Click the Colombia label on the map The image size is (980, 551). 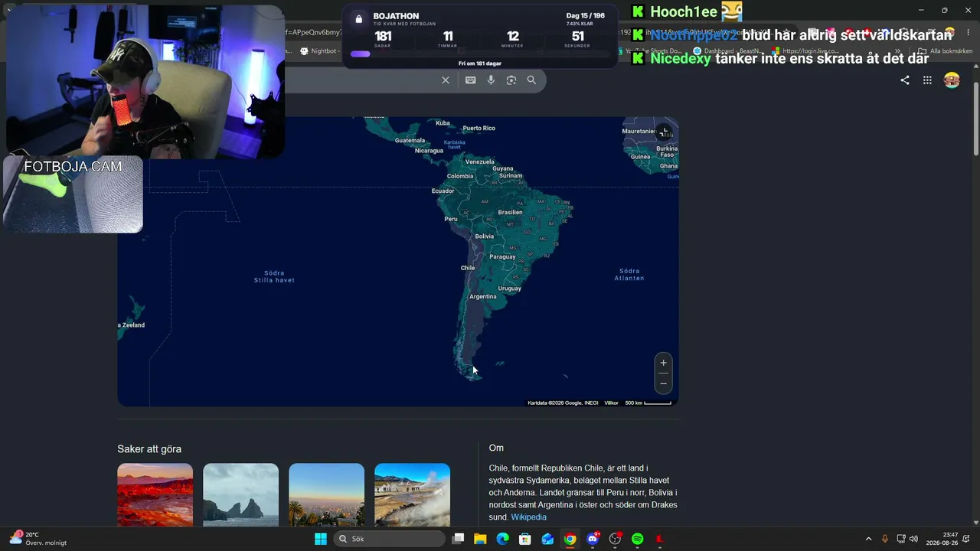click(460, 176)
